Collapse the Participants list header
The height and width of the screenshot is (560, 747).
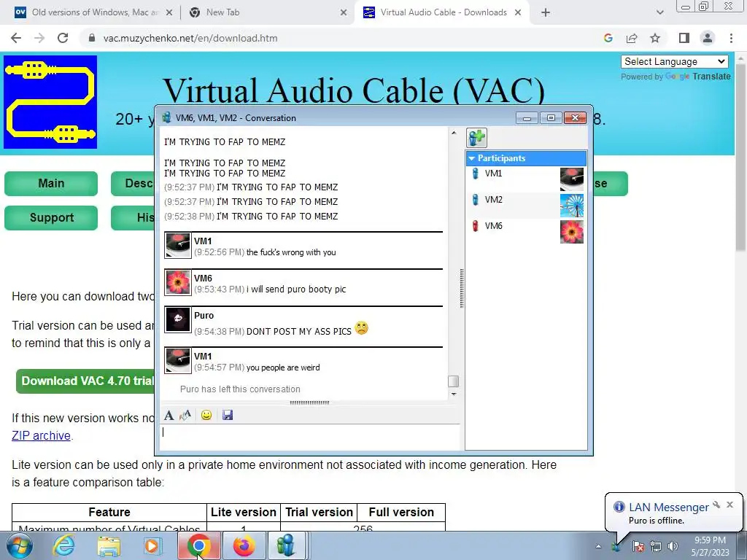526,158
